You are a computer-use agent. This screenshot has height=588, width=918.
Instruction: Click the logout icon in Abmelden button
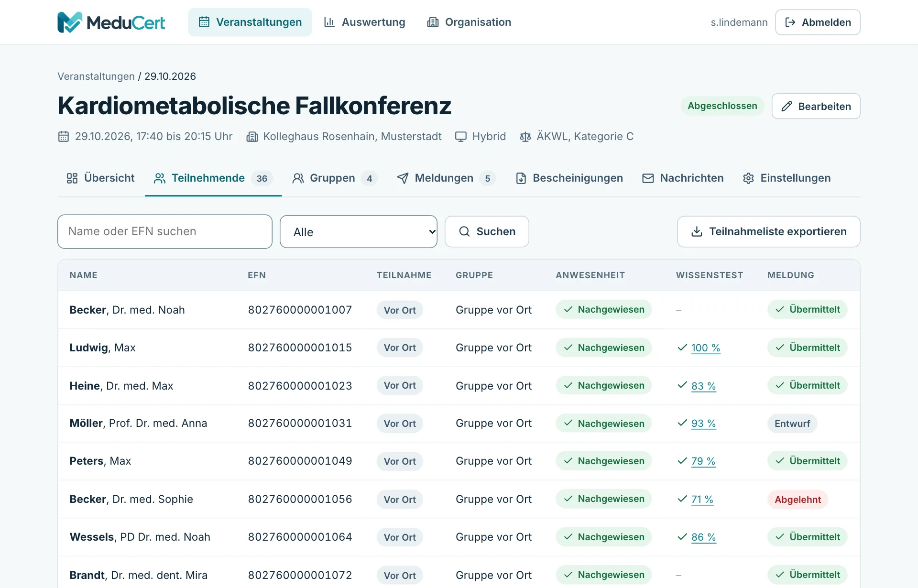coord(790,22)
